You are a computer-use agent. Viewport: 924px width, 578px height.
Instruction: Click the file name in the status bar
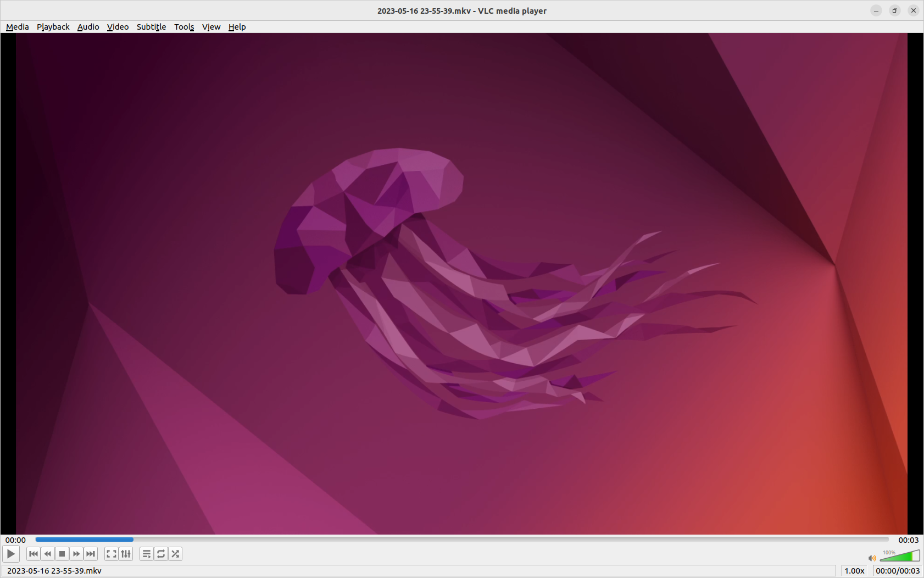(54, 571)
